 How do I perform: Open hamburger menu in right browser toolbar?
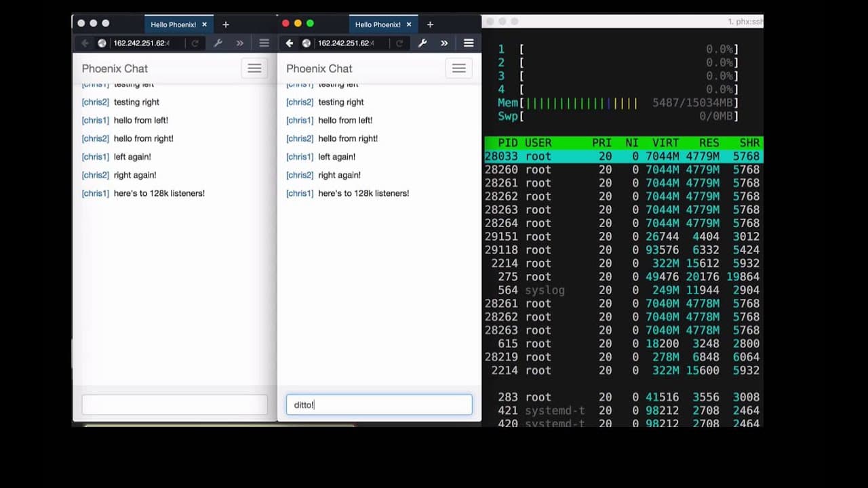pyautogui.click(x=469, y=43)
